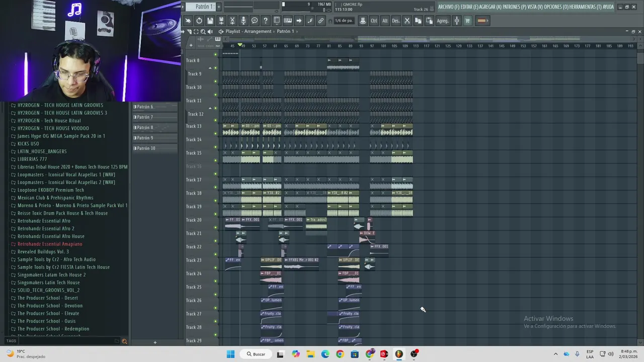Toggle the green mute LED on Track 13

[x=216, y=134]
